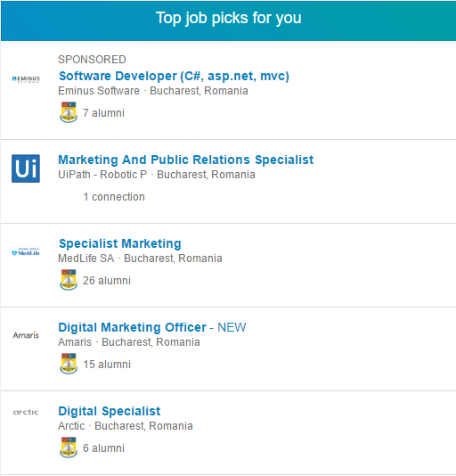The height and width of the screenshot is (476, 456).
Task: Open the Digital Specialist job listing
Action: [110, 411]
